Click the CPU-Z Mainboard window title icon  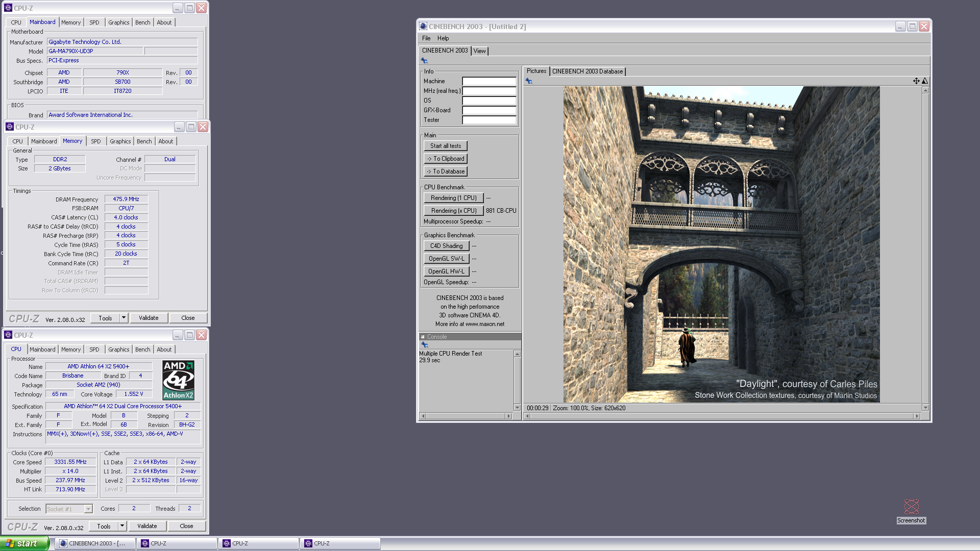coord(8,8)
